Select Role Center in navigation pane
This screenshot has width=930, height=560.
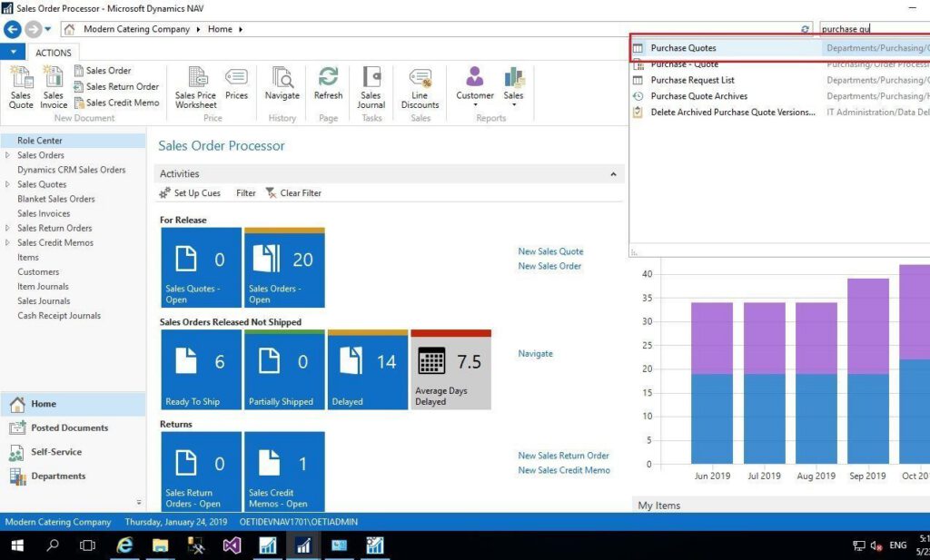[x=73, y=141]
